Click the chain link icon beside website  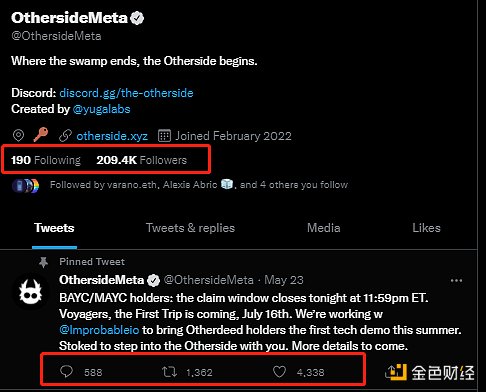[x=65, y=136]
